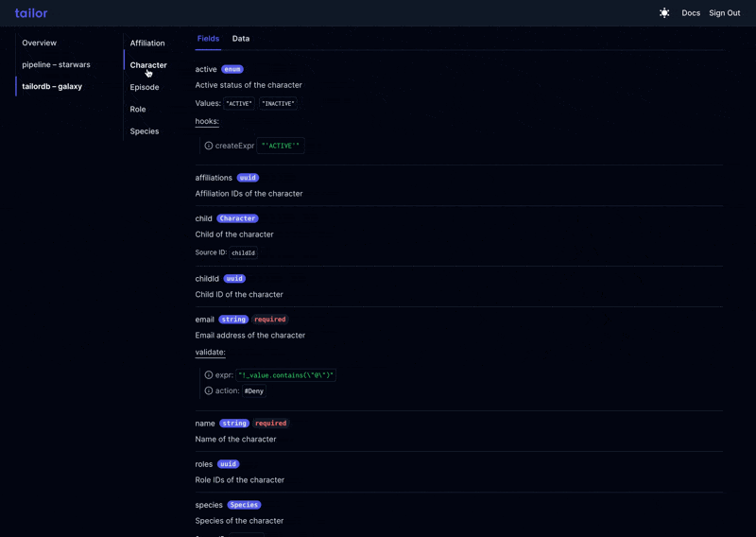Click 'Child ID of the character' description

pyautogui.click(x=239, y=294)
